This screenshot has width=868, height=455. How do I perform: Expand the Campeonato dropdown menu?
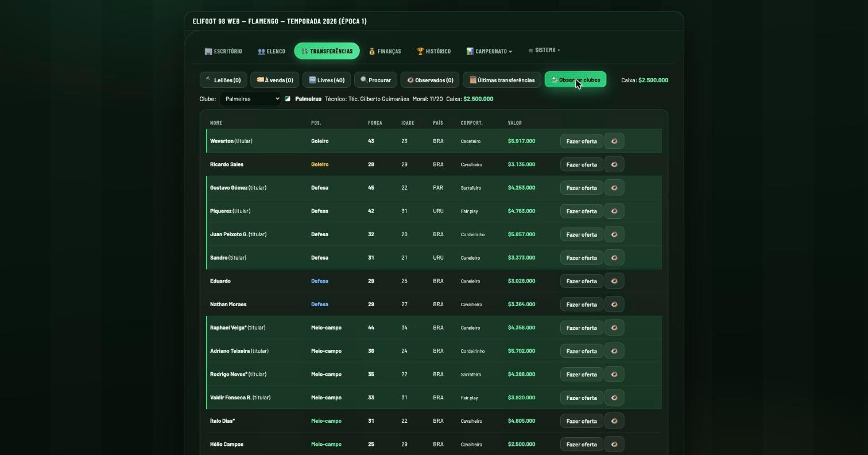[x=489, y=51]
